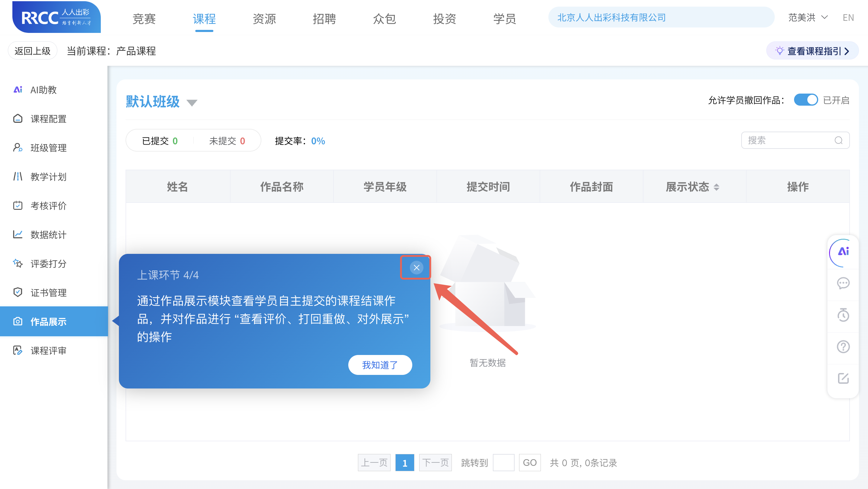Image resolution: width=868 pixels, height=489 pixels.
Task: Click 北京人人出彩科技有限公司 organization field
Action: pyautogui.click(x=661, y=17)
